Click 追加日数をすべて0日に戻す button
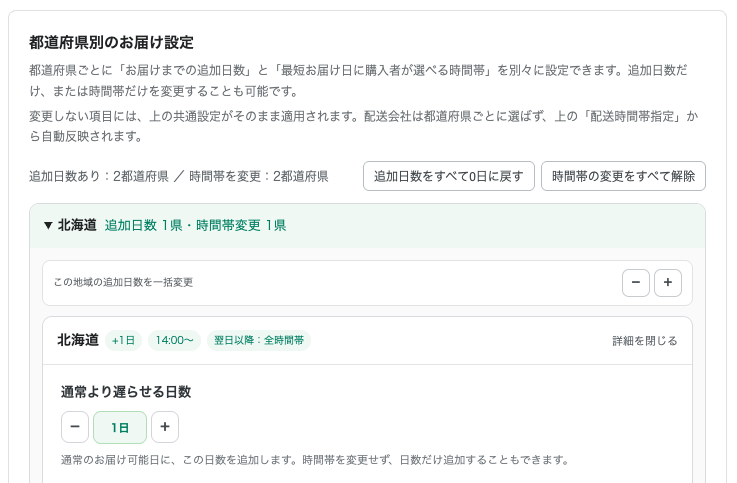The image size is (737, 483). point(448,176)
